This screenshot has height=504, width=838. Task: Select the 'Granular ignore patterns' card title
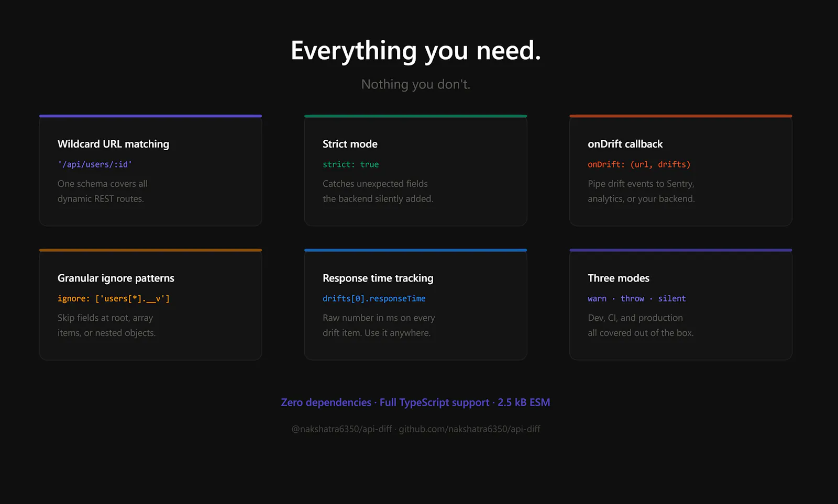point(116,278)
